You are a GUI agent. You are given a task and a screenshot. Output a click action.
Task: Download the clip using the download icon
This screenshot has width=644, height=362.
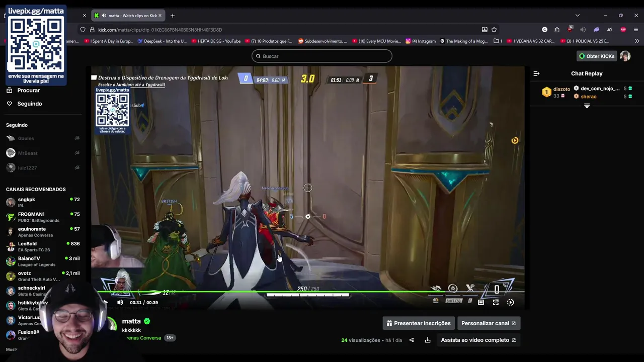427,340
